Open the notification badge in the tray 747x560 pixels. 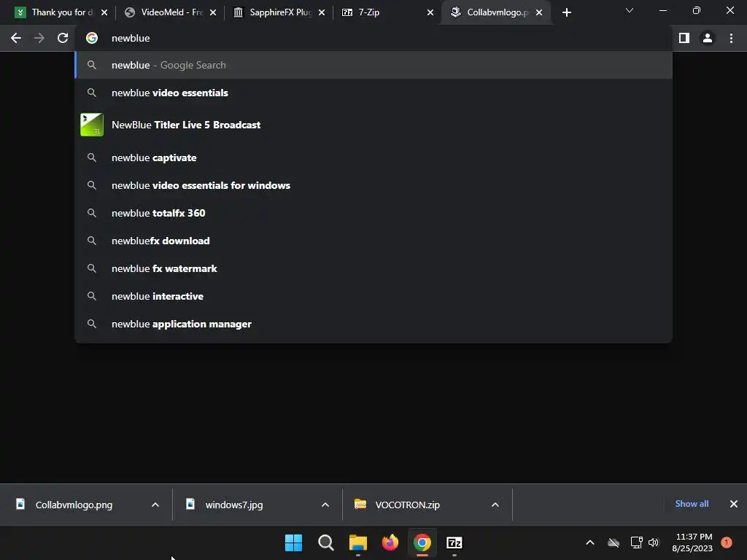(727, 542)
